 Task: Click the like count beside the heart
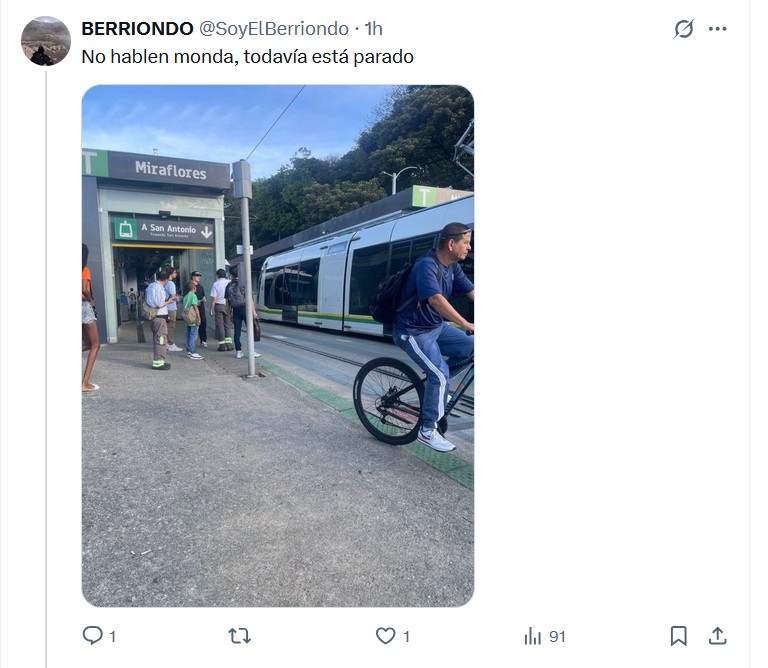406,636
